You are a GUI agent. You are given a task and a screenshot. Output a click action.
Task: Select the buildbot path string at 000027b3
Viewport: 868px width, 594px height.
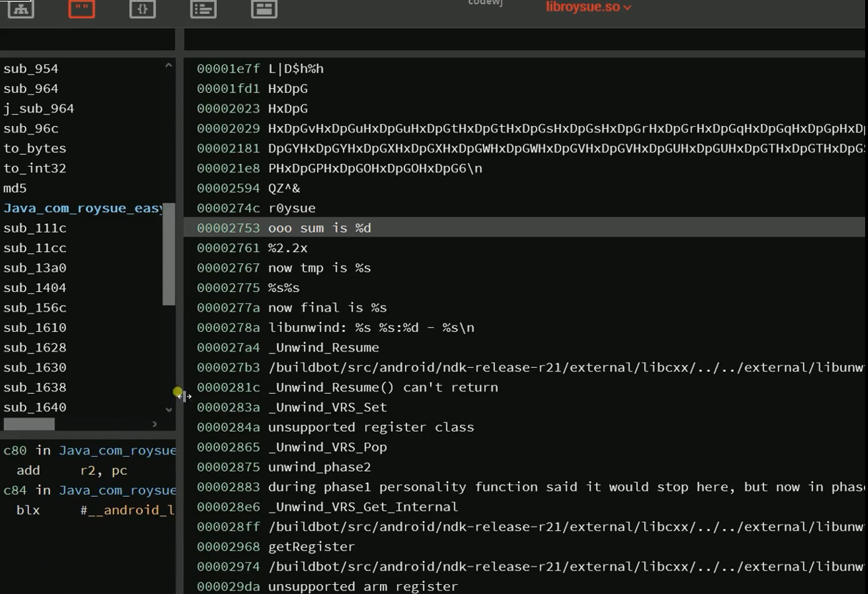(x=524, y=367)
